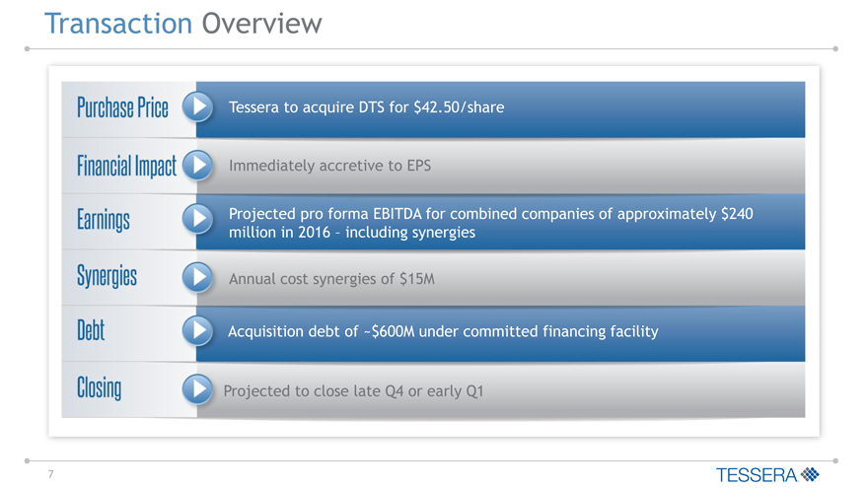Select the Earnings label

pyautogui.click(x=104, y=220)
